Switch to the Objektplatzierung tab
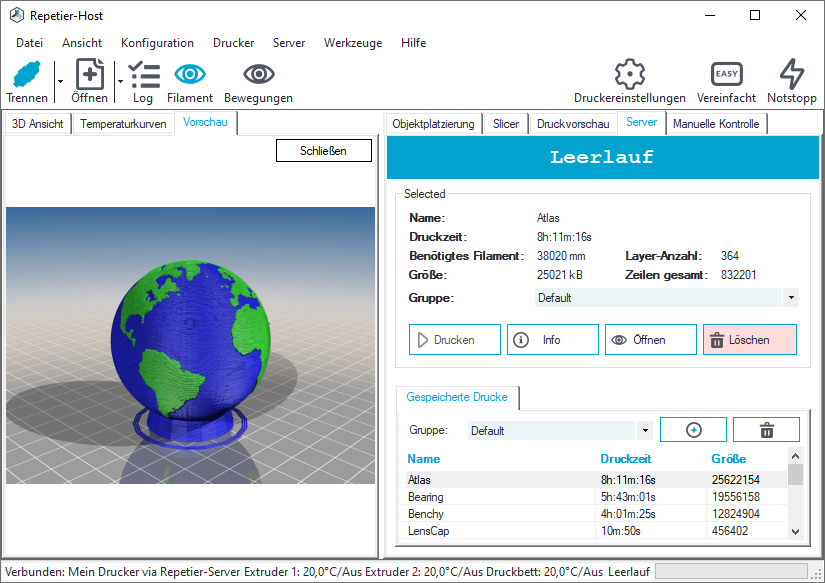Viewport: 825px width, 583px height. [x=434, y=124]
